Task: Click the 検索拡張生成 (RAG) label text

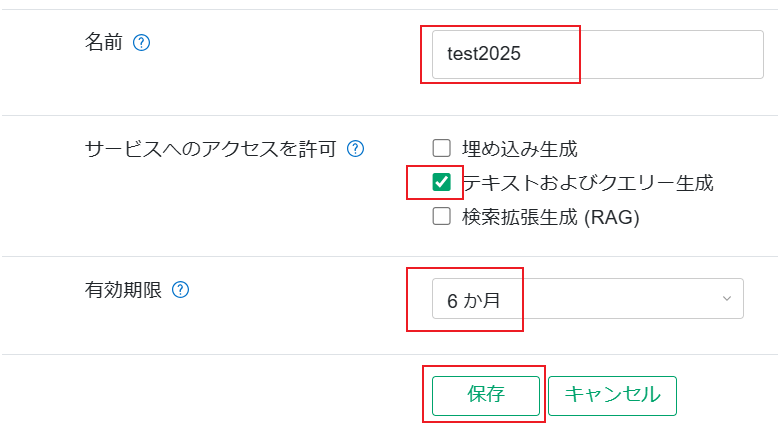Action: point(550,216)
